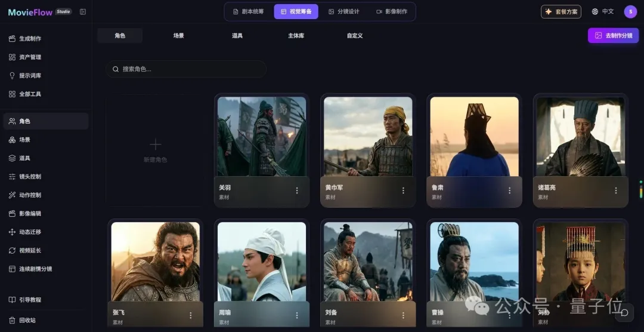The height and width of the screenshot is (332, 644).
Task: Open 张飞 character thumbnail
Action: coord(155,262)
